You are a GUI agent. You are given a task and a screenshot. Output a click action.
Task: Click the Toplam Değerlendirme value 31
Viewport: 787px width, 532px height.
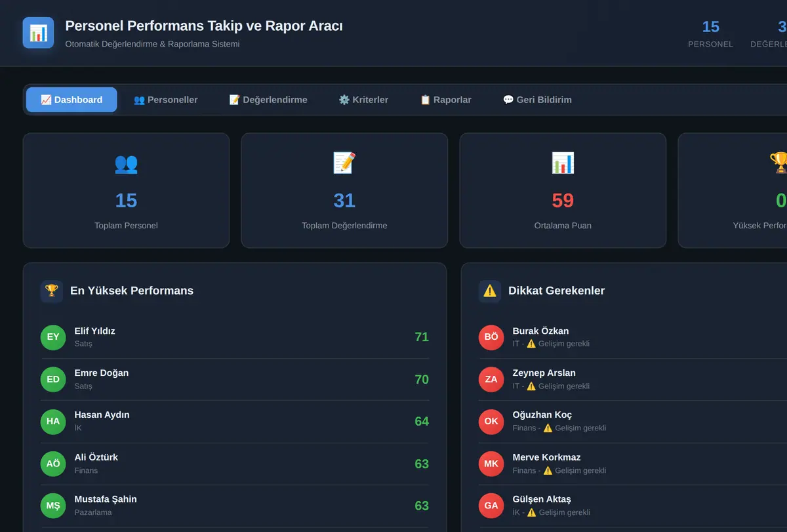(344, 200)
